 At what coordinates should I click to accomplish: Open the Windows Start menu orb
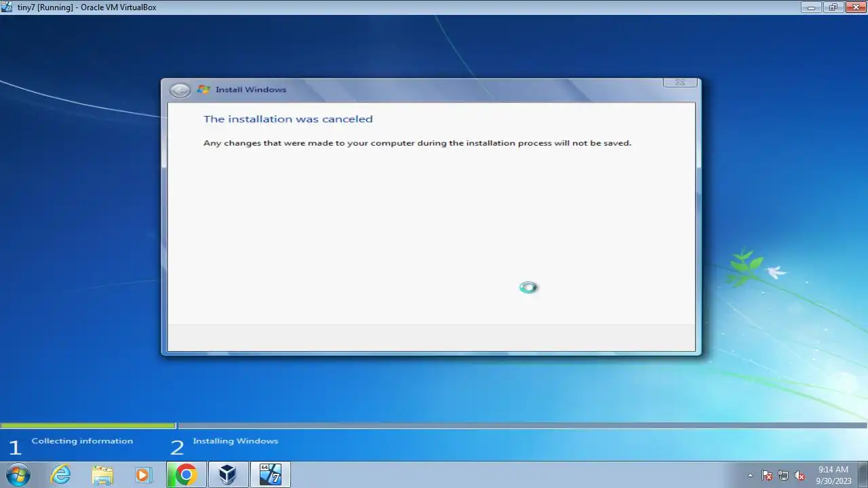tap(18, 474)
